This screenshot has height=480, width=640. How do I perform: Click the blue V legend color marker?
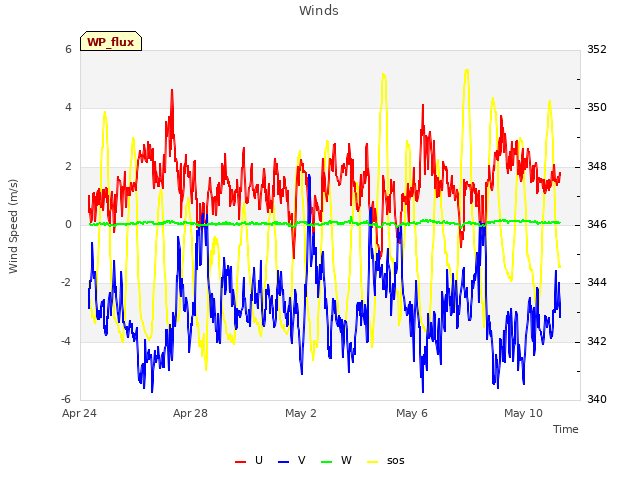point(283,462)
